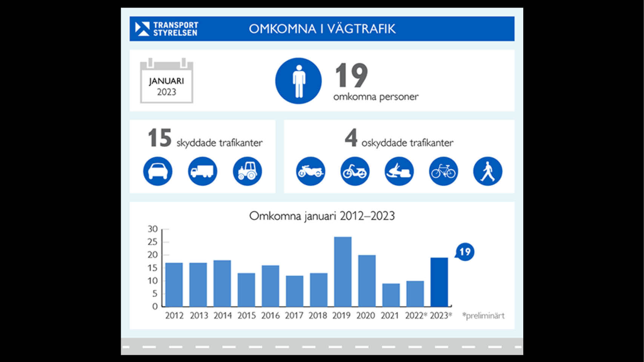Open the OMKOMNA I VÄGTRAFIK header banner
Screen dimensions: 644x362
(x=323, y=29)
